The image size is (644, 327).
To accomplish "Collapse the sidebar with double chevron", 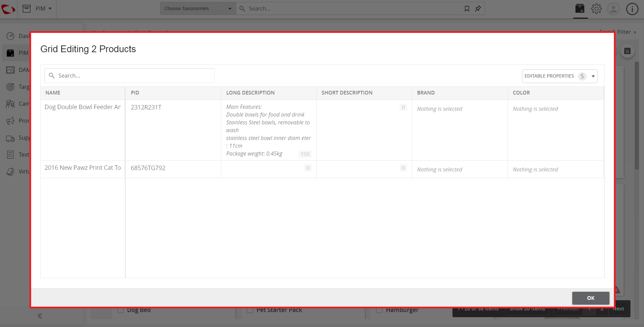I will (40, 316).
